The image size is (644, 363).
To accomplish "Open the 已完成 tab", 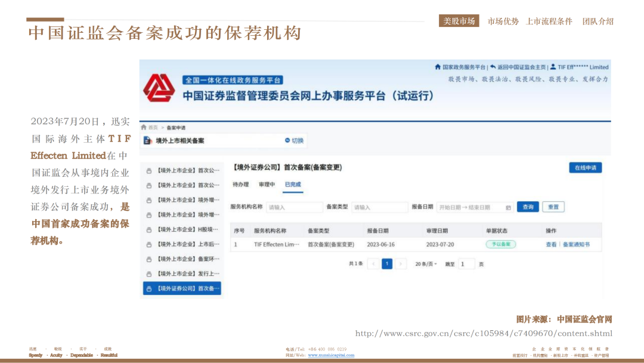I will tap(293, 184).
